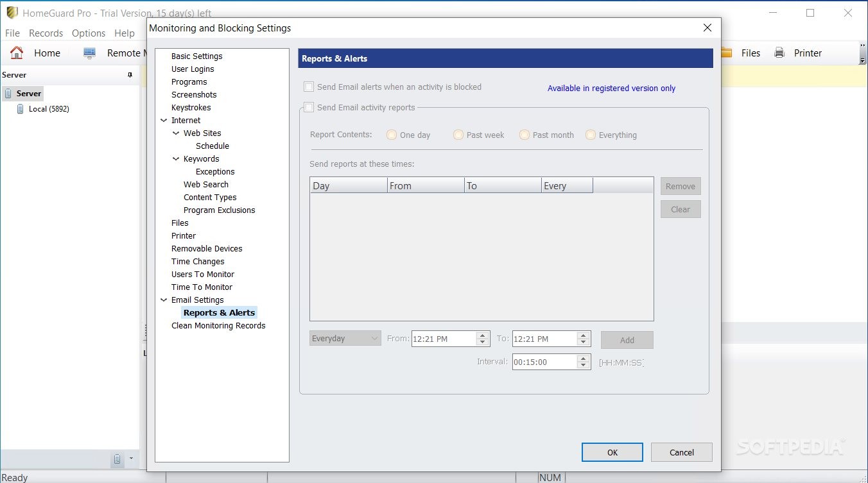Open the sidebar bottom dropdown arrow
The width and height of the screenshot is (868, 483).
pyautogui.click(x=131, y=459)
